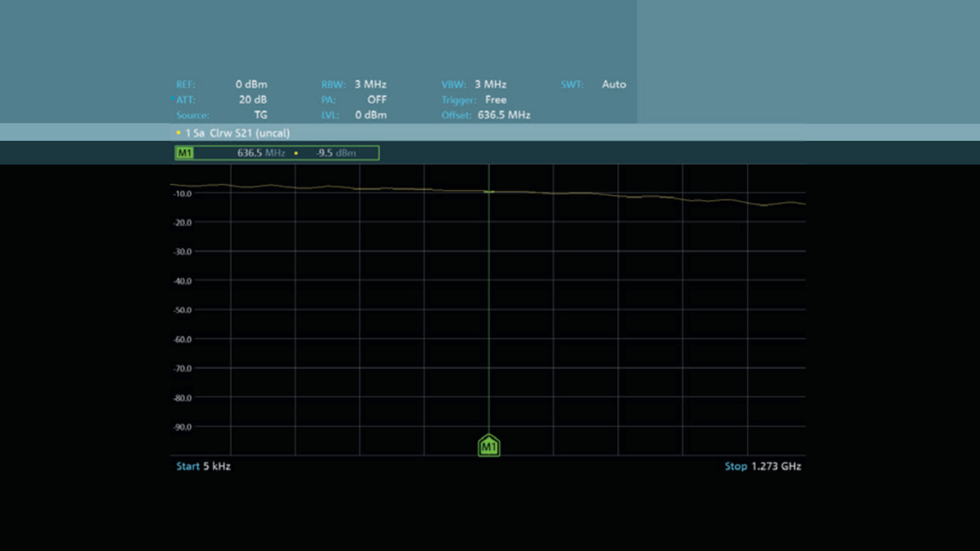Edit the ATT 20 dB attenuation value
The height and width of the screenshot is (551, 980).
pyautogui.click(x=253, y=99)
